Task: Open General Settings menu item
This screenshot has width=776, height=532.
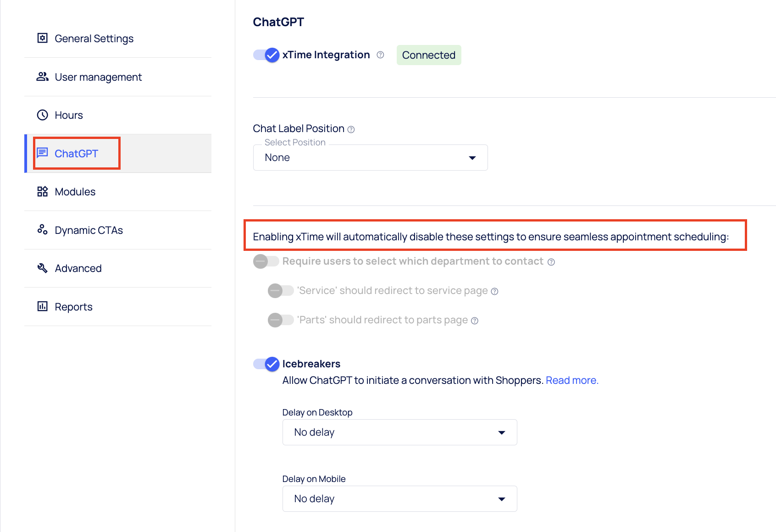Action: click(x=118, y=39)
